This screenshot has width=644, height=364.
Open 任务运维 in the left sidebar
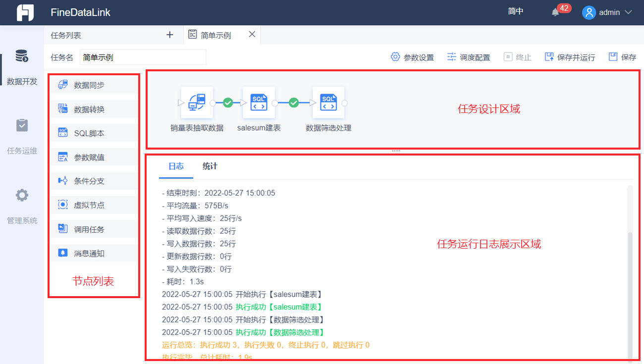(x=22, y=137)
